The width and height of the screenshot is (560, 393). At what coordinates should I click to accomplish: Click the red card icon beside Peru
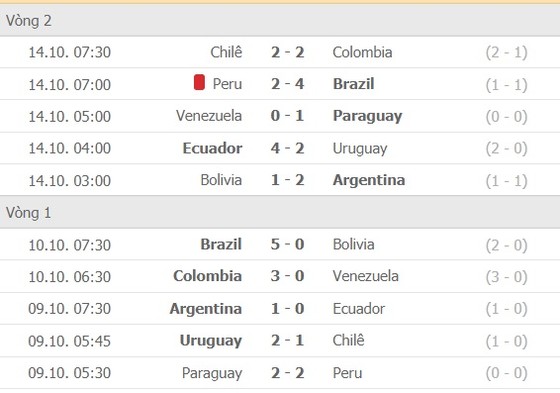click(199, 82)
